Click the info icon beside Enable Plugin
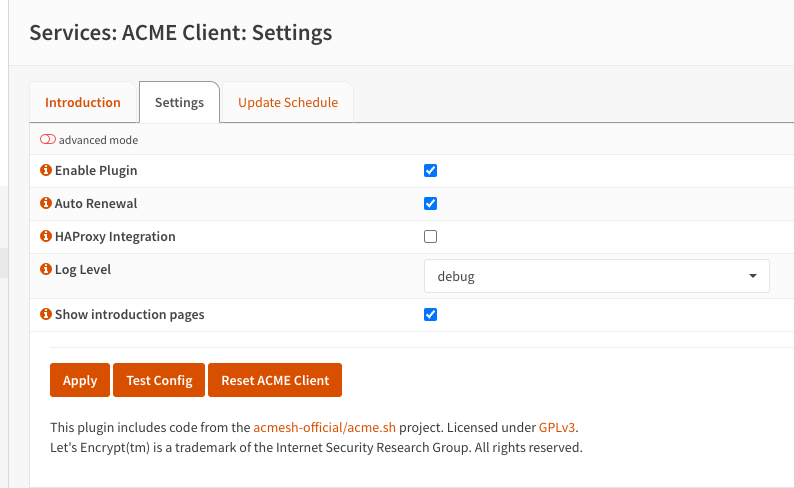The height and width of the screenshot is (488, 794). pos(46,170)
